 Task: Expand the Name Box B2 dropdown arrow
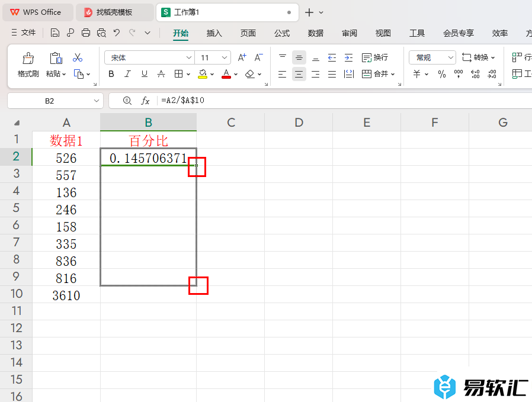97,101
